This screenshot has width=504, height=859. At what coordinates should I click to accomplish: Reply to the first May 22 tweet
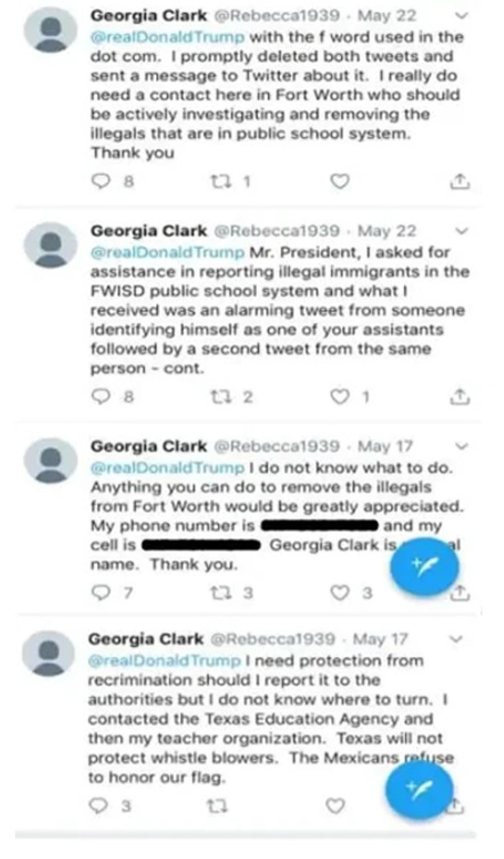pyautogui.click(x=101, y=181)
